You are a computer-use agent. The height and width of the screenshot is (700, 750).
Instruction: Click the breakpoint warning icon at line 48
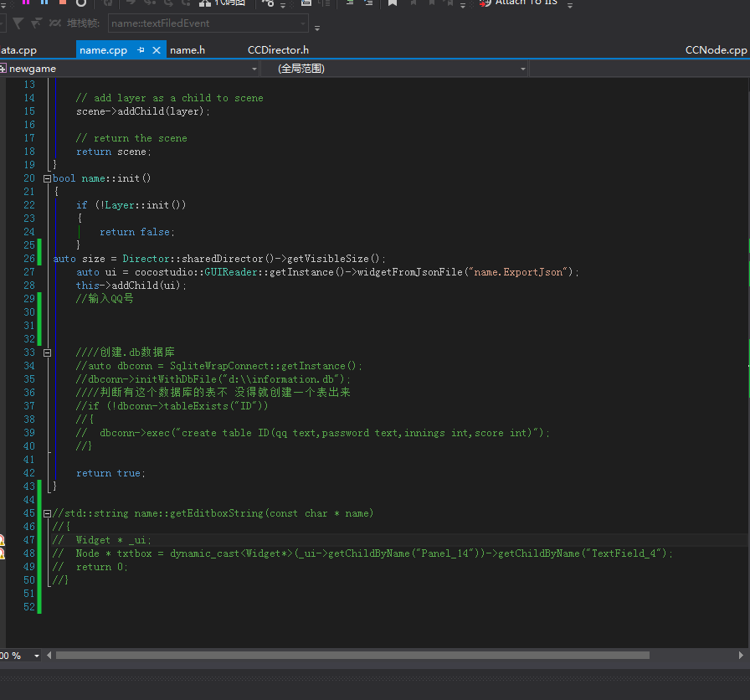[x=2, y=553]
